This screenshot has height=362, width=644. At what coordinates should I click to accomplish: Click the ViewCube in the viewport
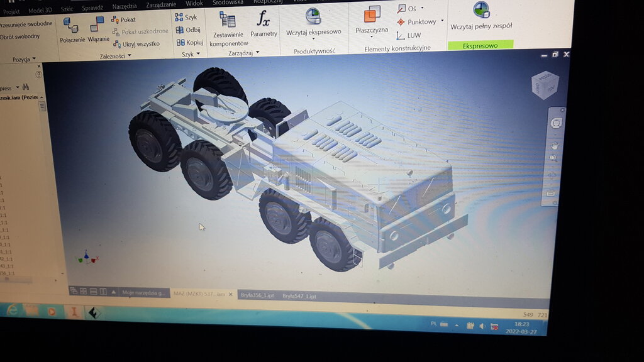point(544,84)
